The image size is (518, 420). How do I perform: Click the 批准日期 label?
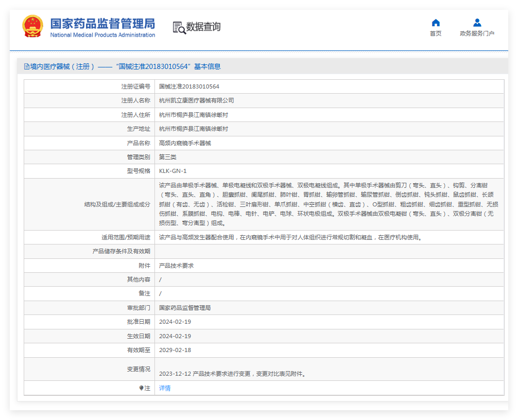coord(139,322)
